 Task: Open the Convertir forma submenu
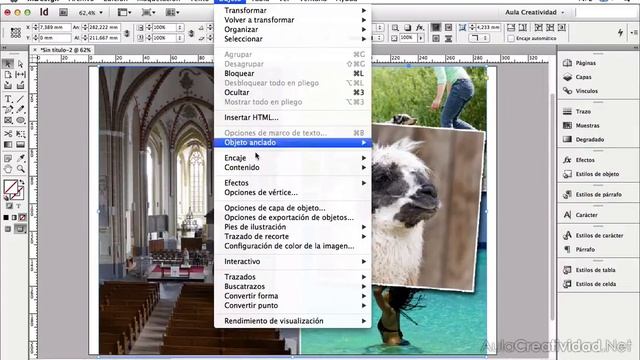click(x=293, y=296)
